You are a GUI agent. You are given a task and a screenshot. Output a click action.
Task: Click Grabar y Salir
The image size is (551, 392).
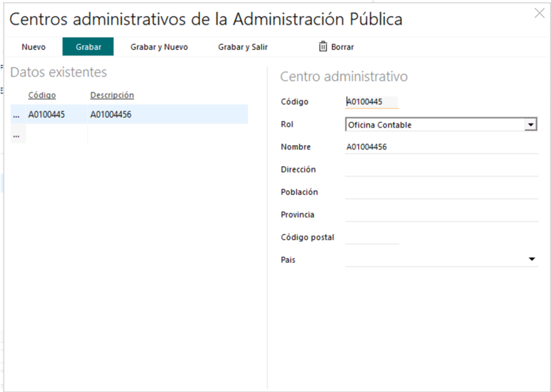243,47
